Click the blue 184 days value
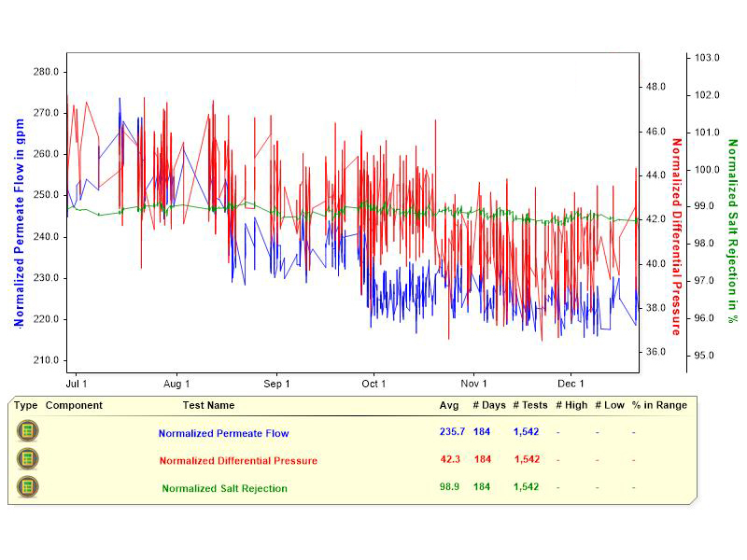Viewport: 747px width, 560px height. pos(482,431)
